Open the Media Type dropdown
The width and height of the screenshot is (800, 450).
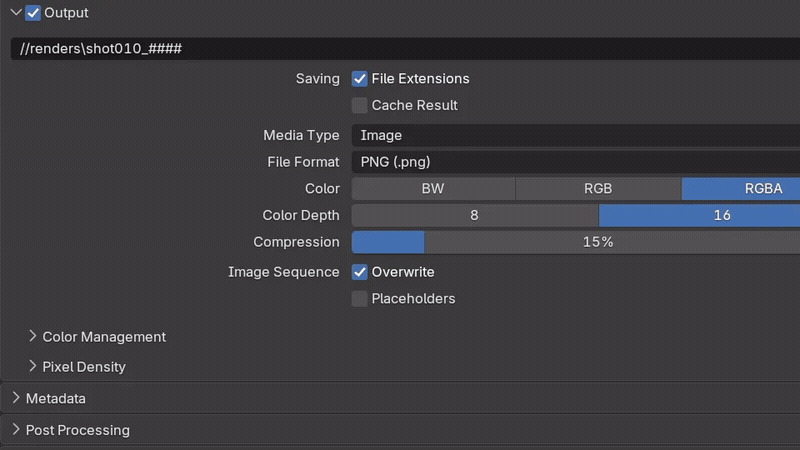[x=576, y=135]
